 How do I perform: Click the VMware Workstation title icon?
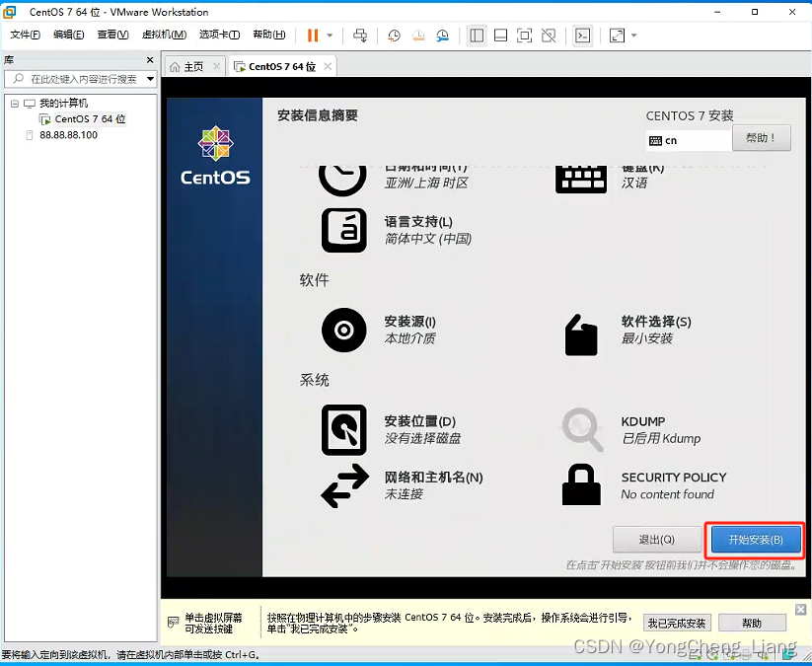pyautogui.click(x=10, y=12)
